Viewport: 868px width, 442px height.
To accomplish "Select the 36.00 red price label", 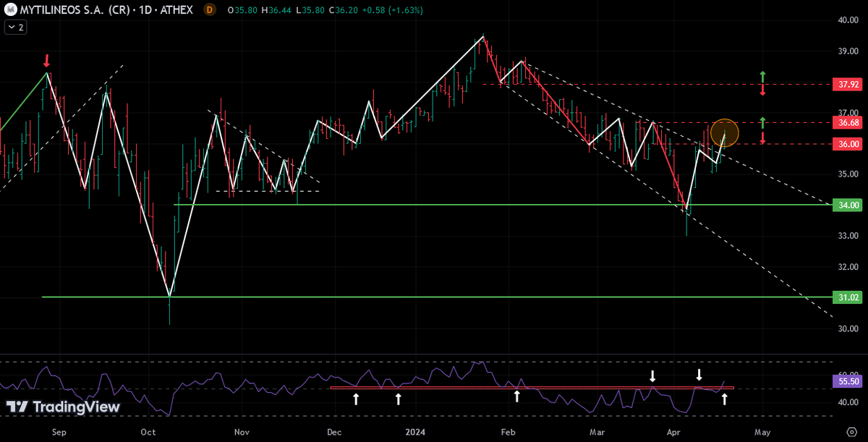I will (x=846, y=144).
